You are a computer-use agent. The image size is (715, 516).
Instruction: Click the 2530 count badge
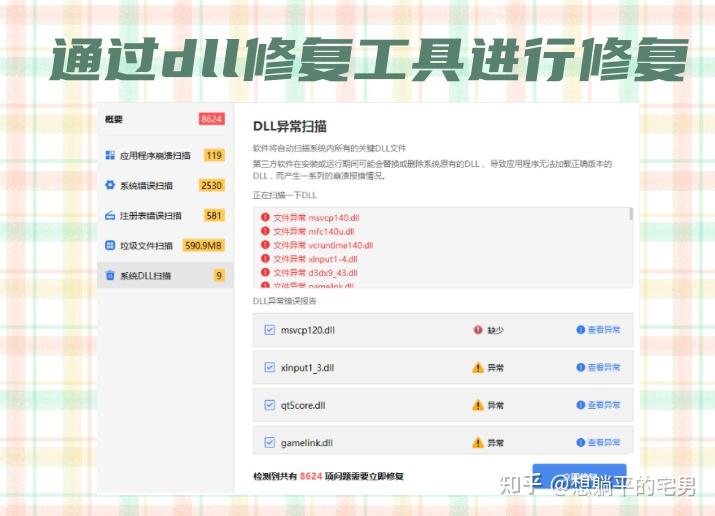(x=211, y=186)
